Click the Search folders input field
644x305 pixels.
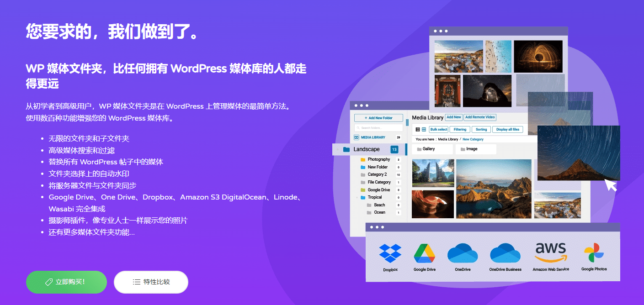(x=378, y=128)
